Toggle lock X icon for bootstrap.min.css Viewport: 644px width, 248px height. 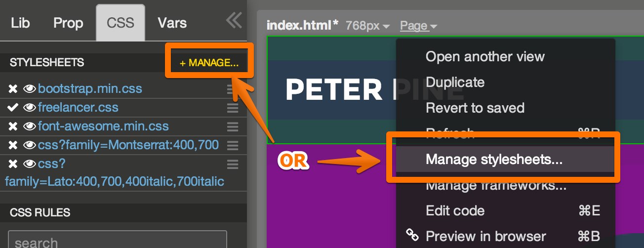[13, 89]
